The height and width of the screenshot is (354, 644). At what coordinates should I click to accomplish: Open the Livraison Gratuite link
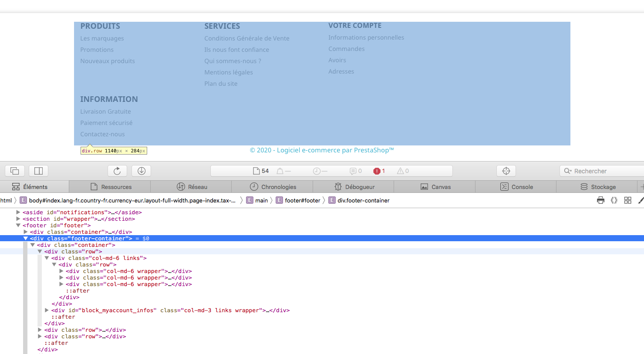point(105,111)
